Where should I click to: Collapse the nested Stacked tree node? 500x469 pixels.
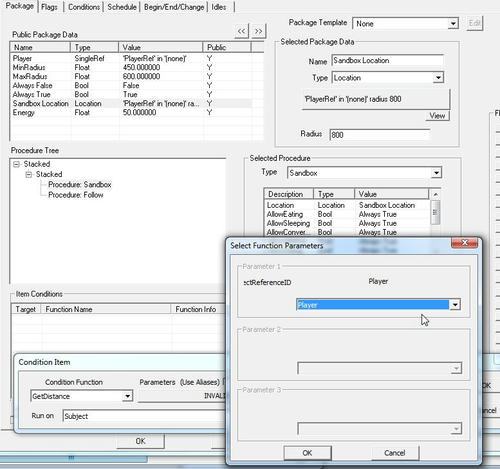coord(29,174)
